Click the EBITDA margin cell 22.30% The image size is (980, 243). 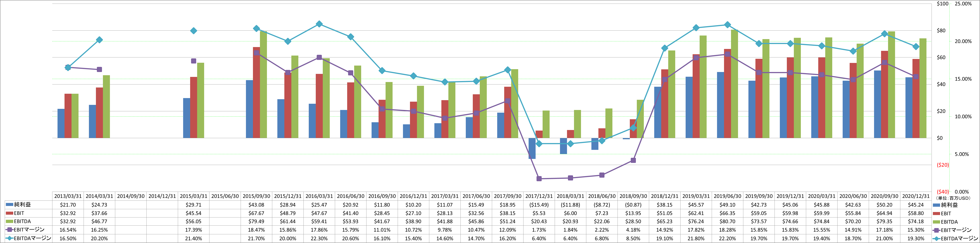(x=319, y=238)
